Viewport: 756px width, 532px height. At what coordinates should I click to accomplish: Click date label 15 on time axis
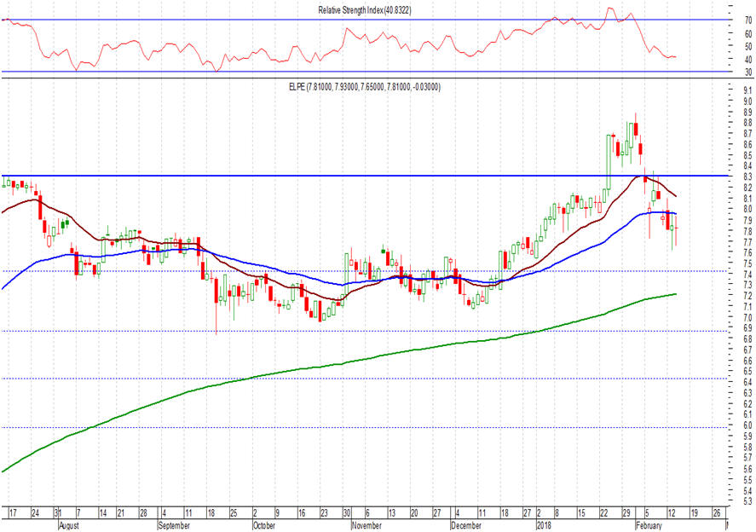[x=581, y=512]
